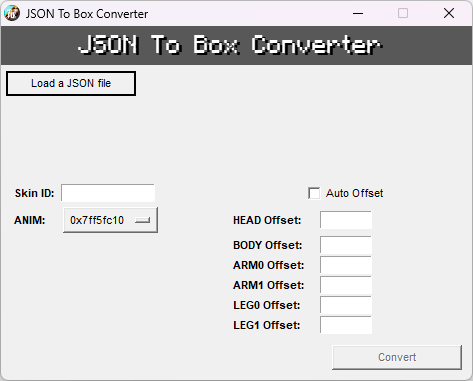The height and width of the screenshot is (381, 473).
Task: Click the ANIM: label
Action: (30, 220)
